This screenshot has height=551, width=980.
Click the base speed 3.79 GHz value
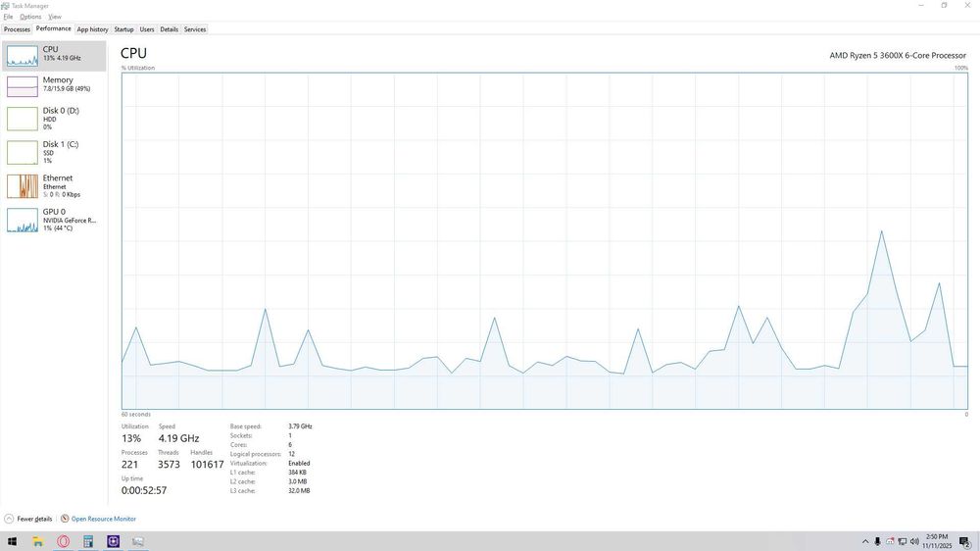coord(300,426)
